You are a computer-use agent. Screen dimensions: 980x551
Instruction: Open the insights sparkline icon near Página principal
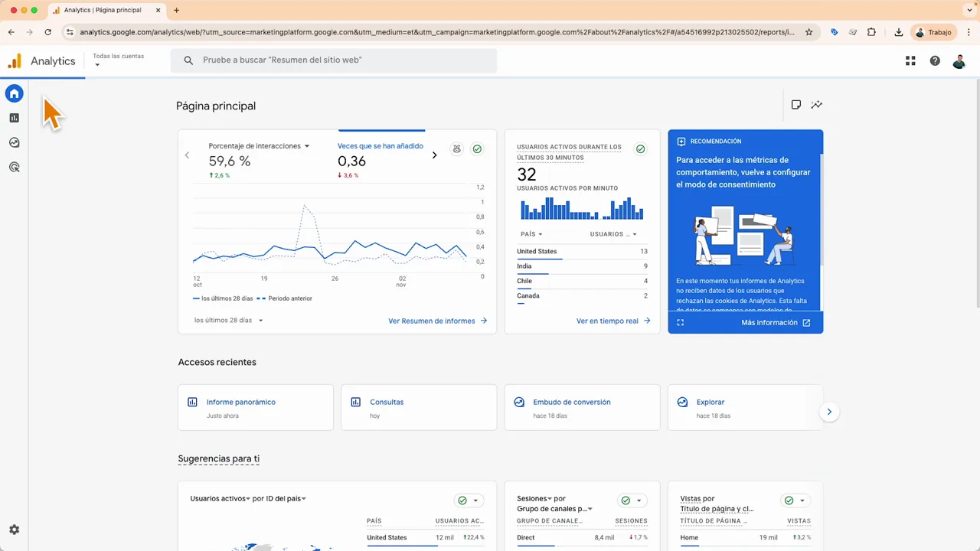pos(816,105)
